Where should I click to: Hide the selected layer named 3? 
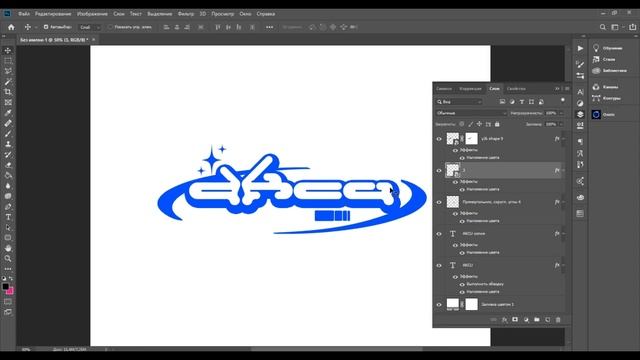point(439,171)
